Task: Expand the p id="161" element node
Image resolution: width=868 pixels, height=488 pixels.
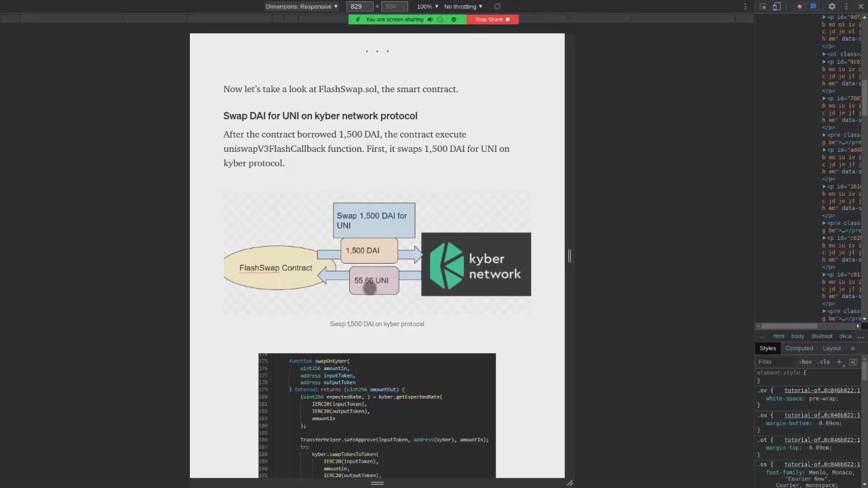Action: [825, 186]
